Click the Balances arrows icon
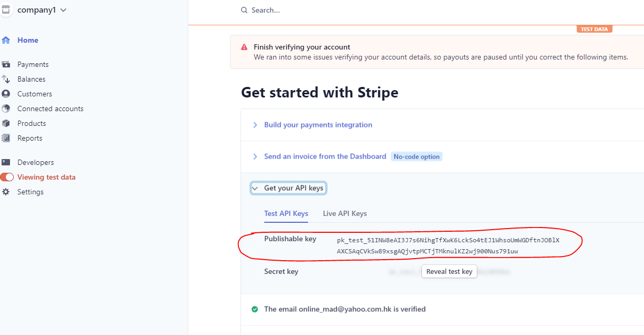 tap(6, 79)
